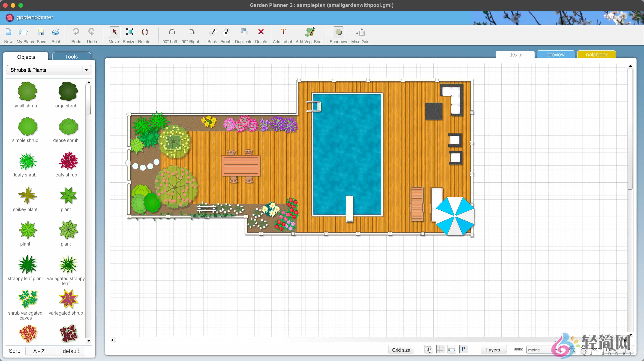Activate the Rotate tool
Image resolution: width=644 pixels, height=361 pixels.
coord(144,35)
